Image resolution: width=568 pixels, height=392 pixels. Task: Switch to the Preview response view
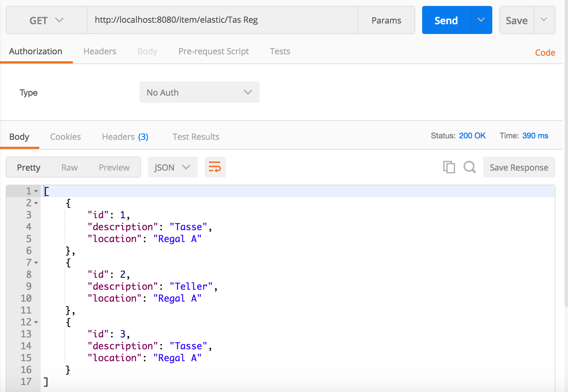pyautogui.click(x=114, y=167)
